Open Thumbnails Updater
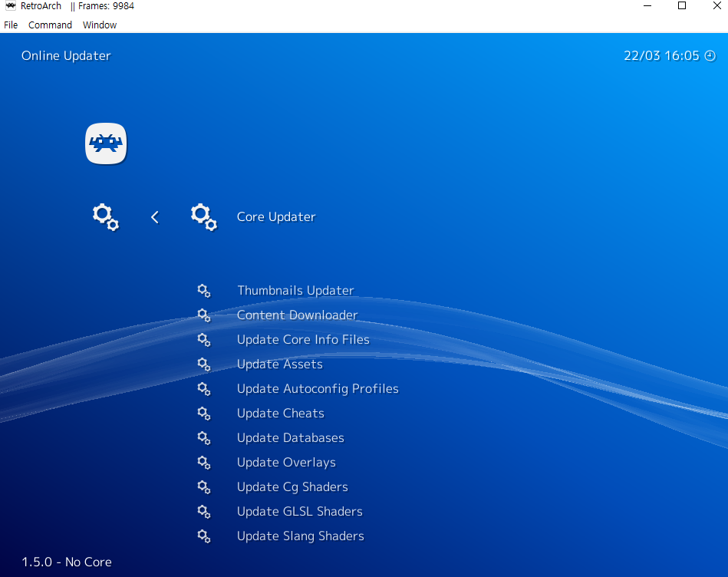 tap(296, 291)
